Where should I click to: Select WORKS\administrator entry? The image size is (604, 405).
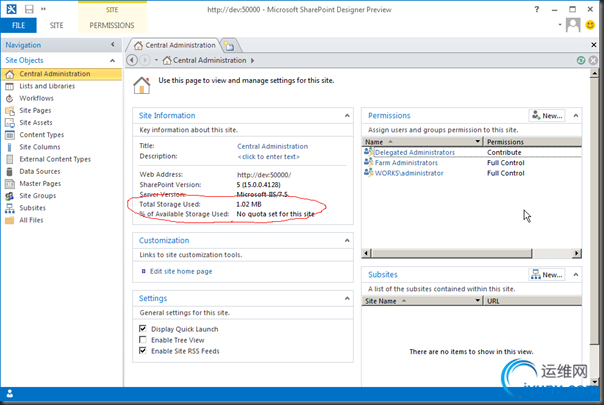pyautogui.click(x=409, y=173)
